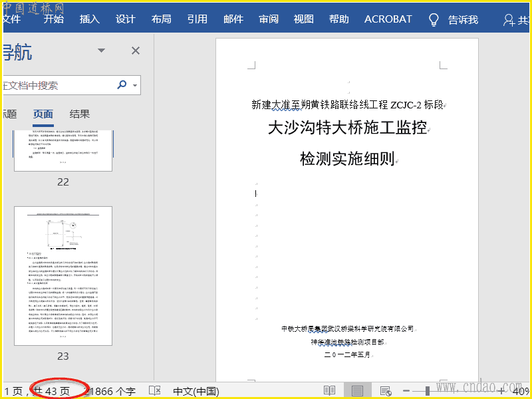The height and width of the screenshot is (399, 532).
Task: Click the zoom slider handle
Action: [428, 391]
